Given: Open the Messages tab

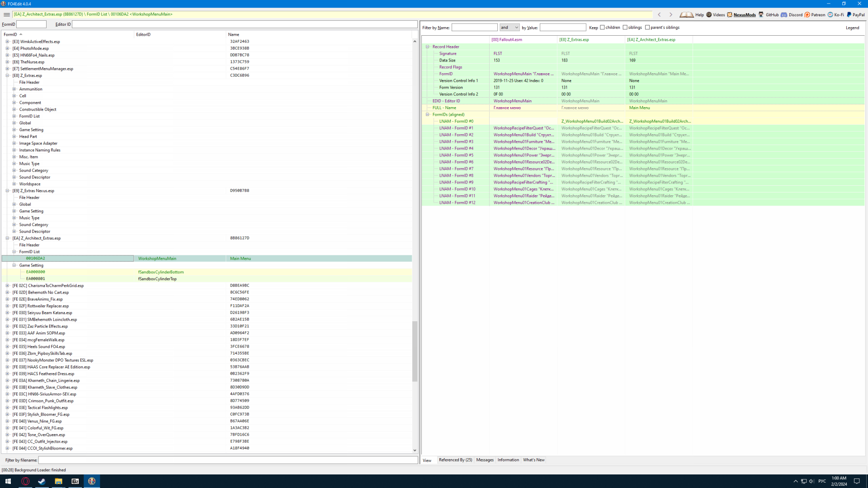Looking at the screenshot, I should pyautogui.click(x=485, y=460).
